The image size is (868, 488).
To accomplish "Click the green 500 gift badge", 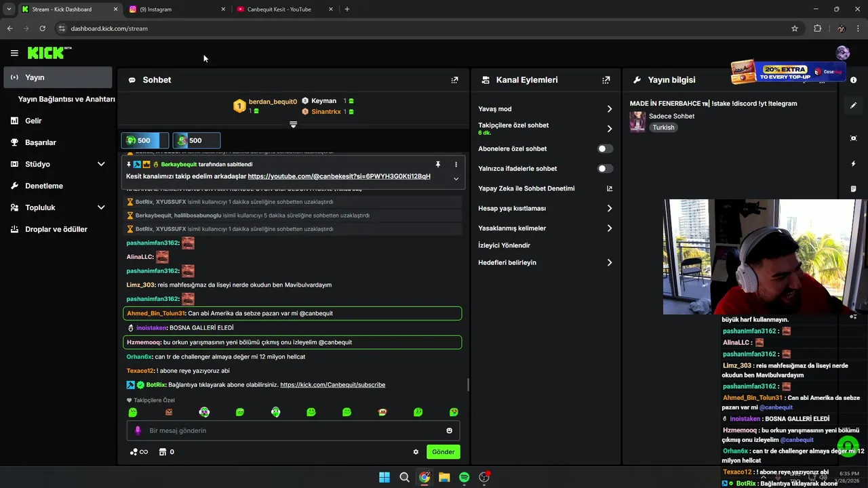I will (x=144, y=140).
